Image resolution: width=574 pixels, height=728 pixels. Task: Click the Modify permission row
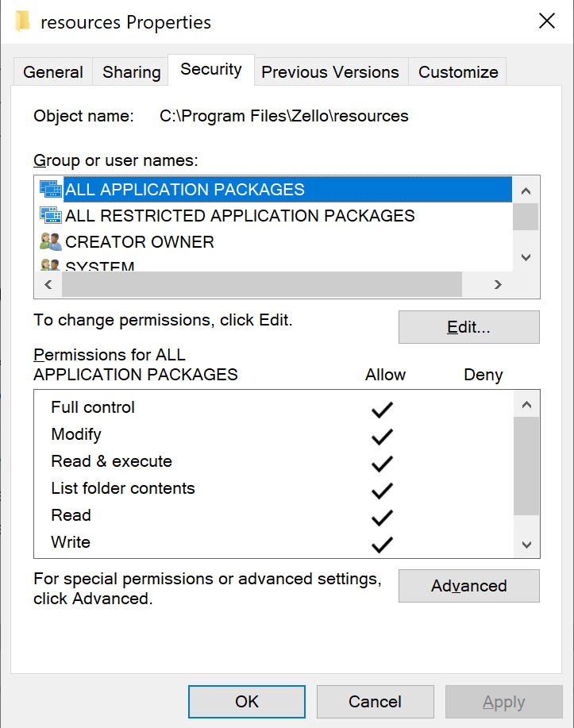(76, 434)
